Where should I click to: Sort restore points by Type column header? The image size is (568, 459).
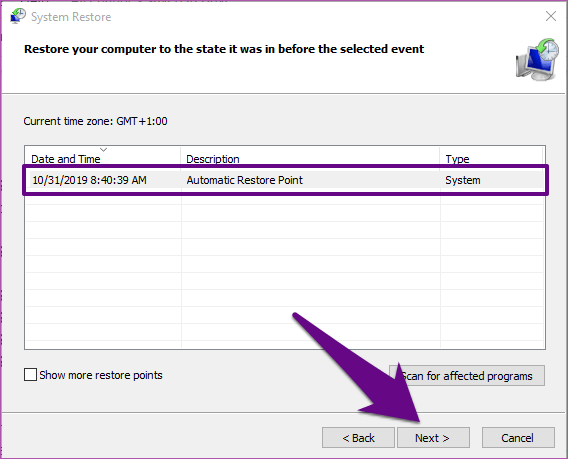(491, 159)
